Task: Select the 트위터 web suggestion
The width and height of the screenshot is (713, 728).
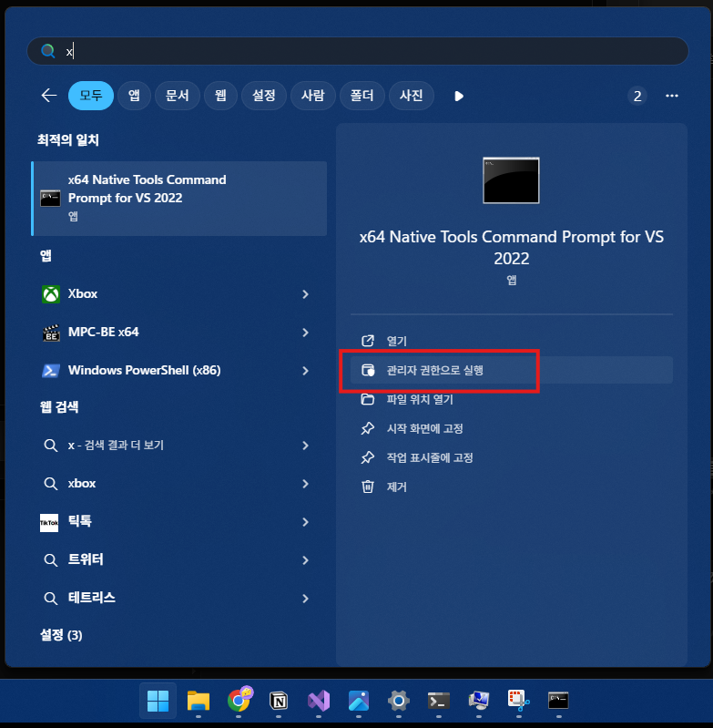Action: 179,559
